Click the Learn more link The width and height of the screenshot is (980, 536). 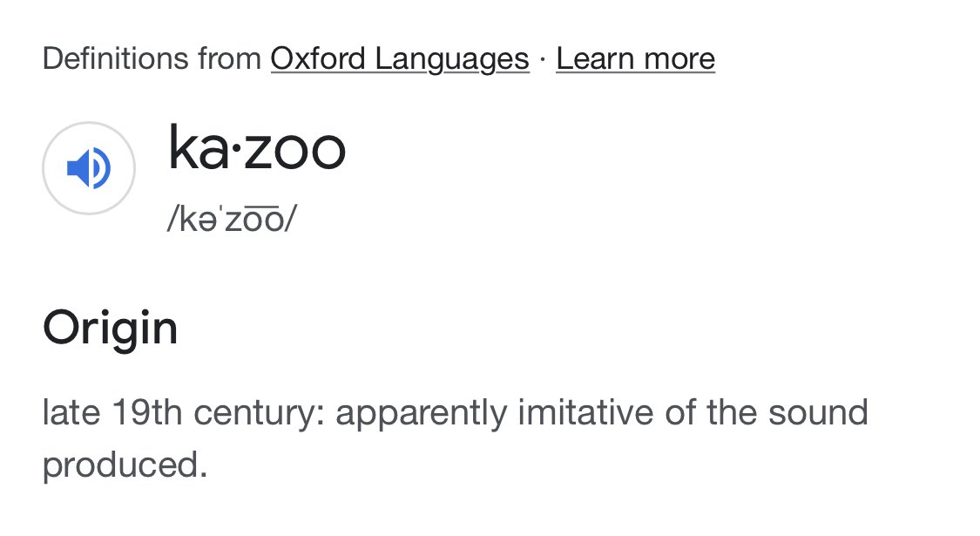635,59
